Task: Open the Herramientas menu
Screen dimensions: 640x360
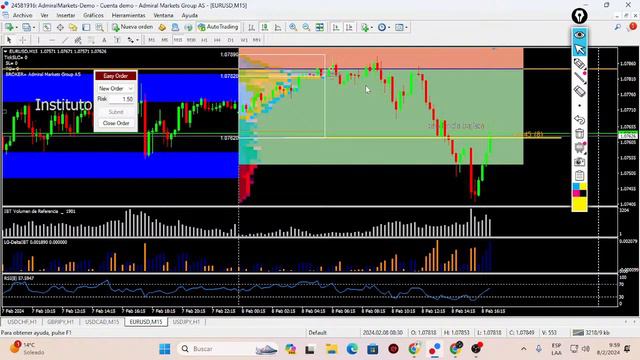Action: [128, 15]
